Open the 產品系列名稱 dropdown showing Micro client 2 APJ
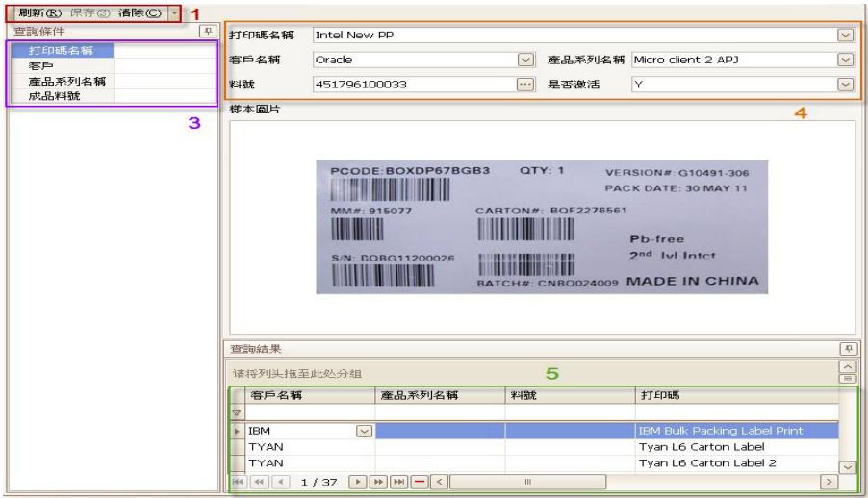The height and width of the screenshot is (498, 868). point(845,60)
